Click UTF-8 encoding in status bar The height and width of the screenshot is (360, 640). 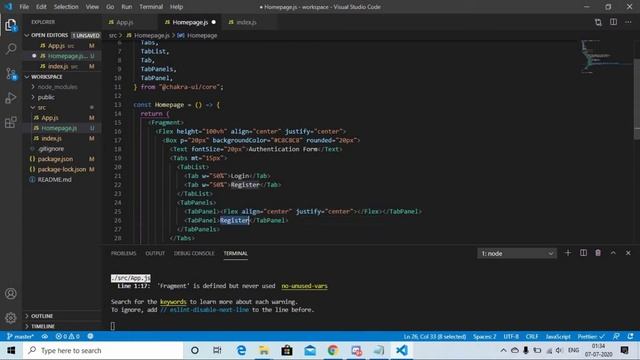[511, 336]
